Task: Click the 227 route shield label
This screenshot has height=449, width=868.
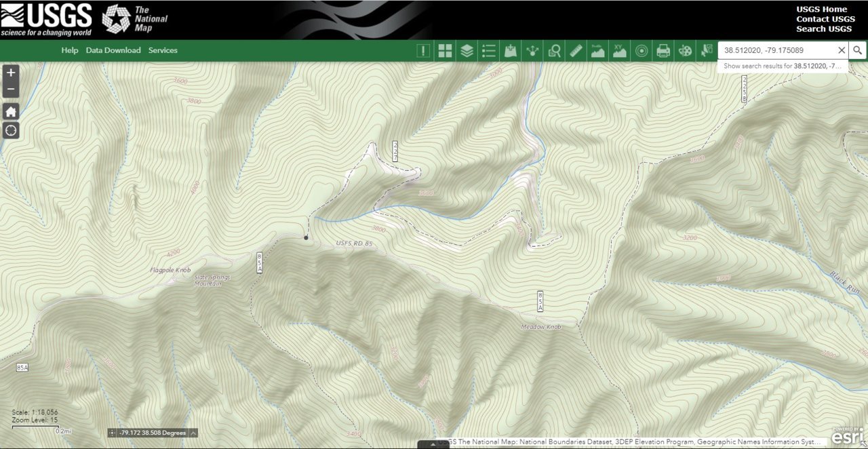Action: (395, 151)
